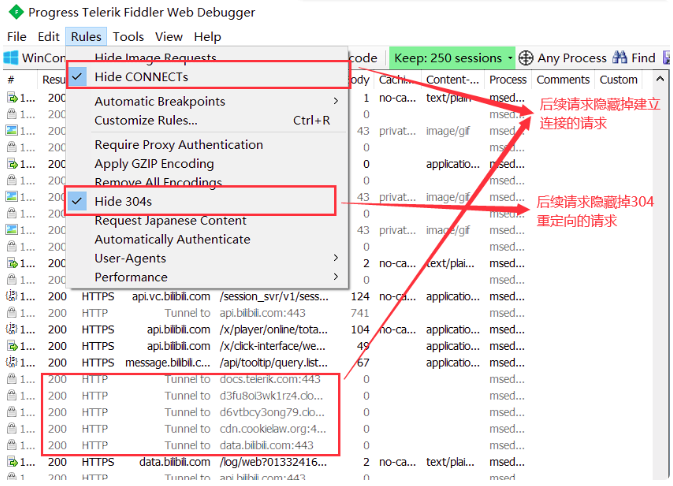Click lock icon of cdn.cookielaw.org tunnel row
Viewport: 673px width, 486px height.
point(12,428)
